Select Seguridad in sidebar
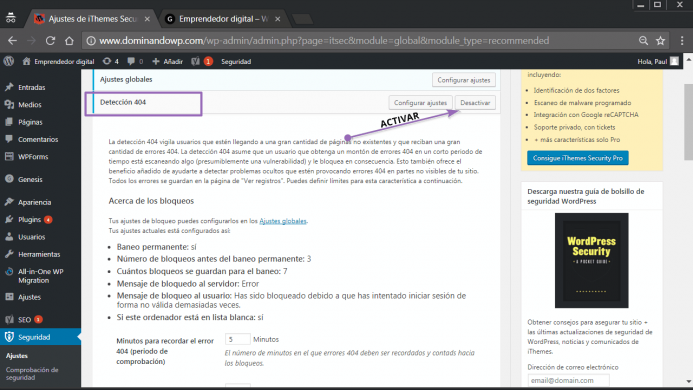 [x=40, y=337]
